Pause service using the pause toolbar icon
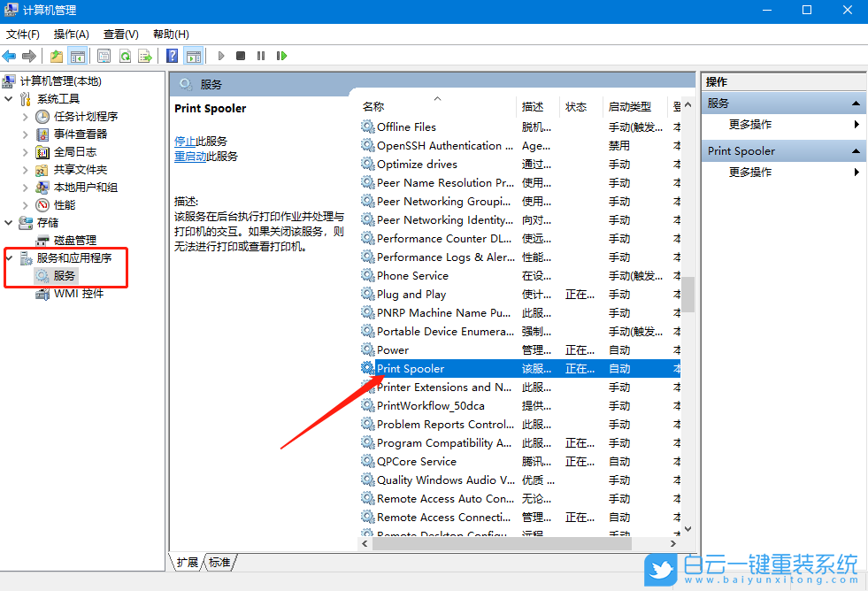This screenshot has width=868, height=591. point(261,56)
